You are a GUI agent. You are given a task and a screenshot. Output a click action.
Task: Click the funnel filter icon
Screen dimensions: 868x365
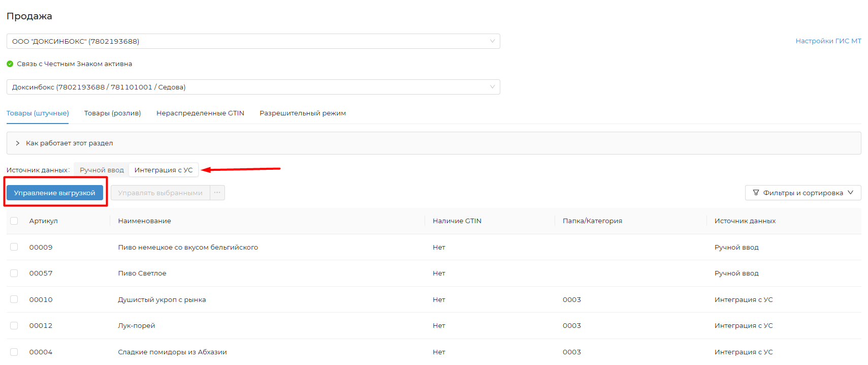click(x=756, y=193)
